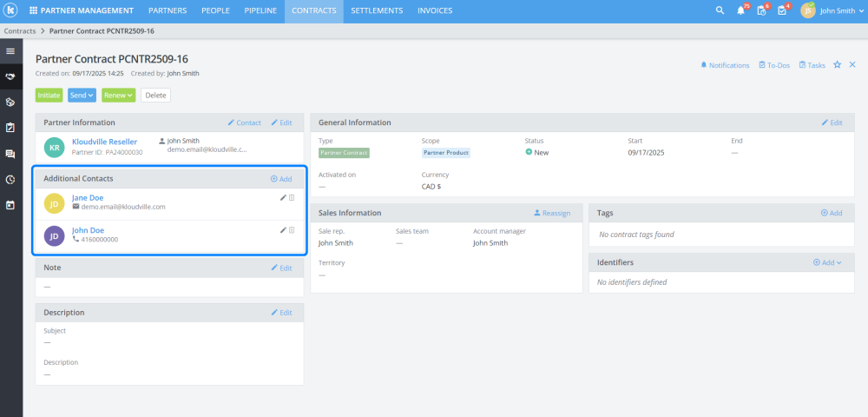Image resolution: width=868 pixels, height=417 pixels.
Task: Click the KR partner avatar
Action: [54, 148]
